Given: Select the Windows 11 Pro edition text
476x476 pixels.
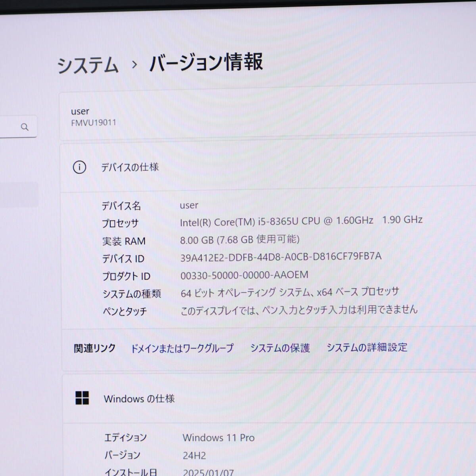Looking at the screenshot, I should pos(219,438).
